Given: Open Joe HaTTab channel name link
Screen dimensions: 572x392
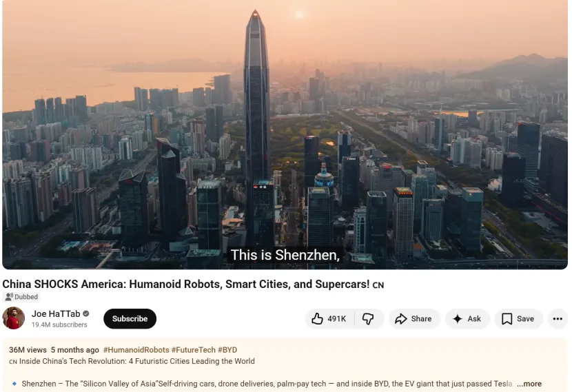Looking at the screenshot, I should pos(56,313).
